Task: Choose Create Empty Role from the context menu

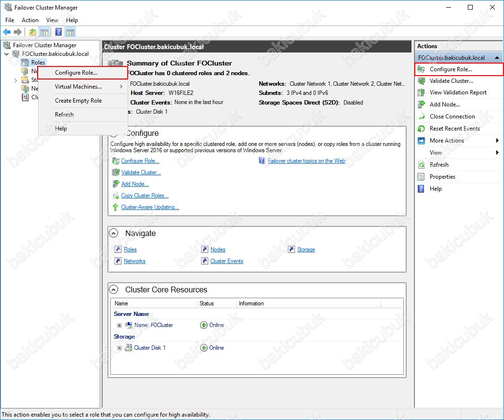Action: 82,101
